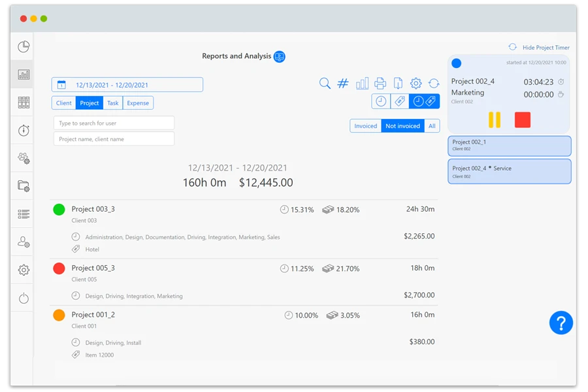This screenshot has width=588, height=392.
Task: Click the power icon in sidebar
Action: point(24,298)
